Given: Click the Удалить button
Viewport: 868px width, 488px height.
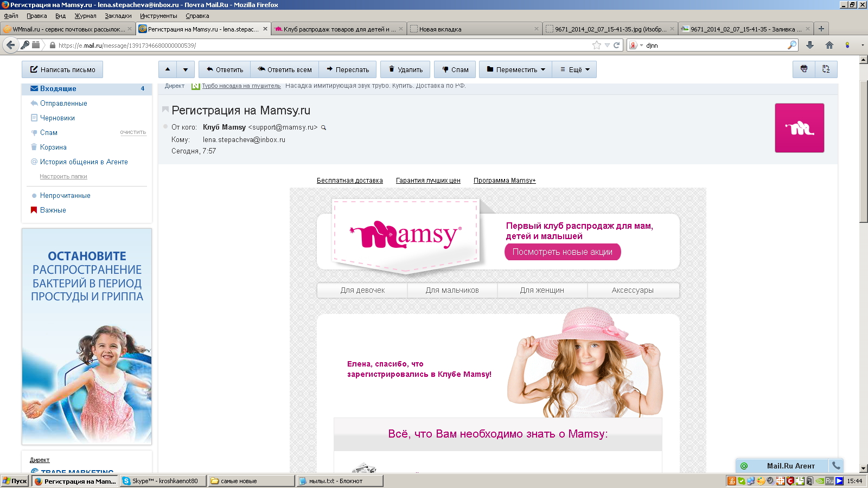Looking at the screenshot, I should (x=405, y=69).
